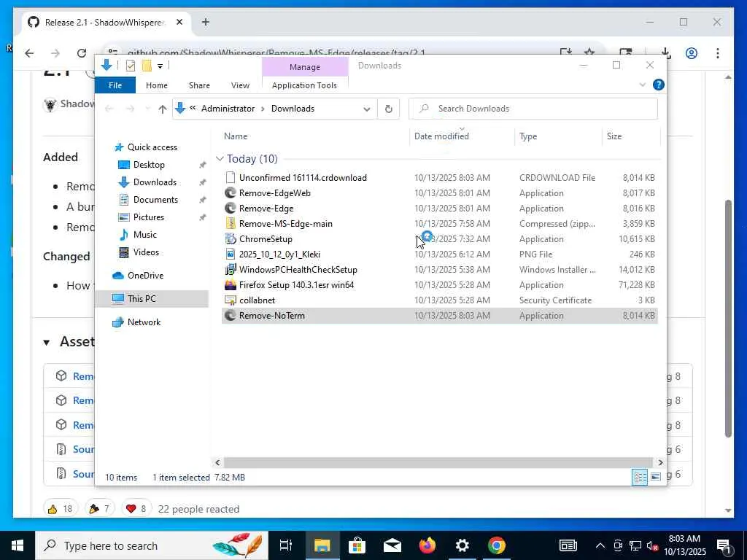Open the Chrome profile icon
This screenshot has height=560, width=747.
(692, 52)
